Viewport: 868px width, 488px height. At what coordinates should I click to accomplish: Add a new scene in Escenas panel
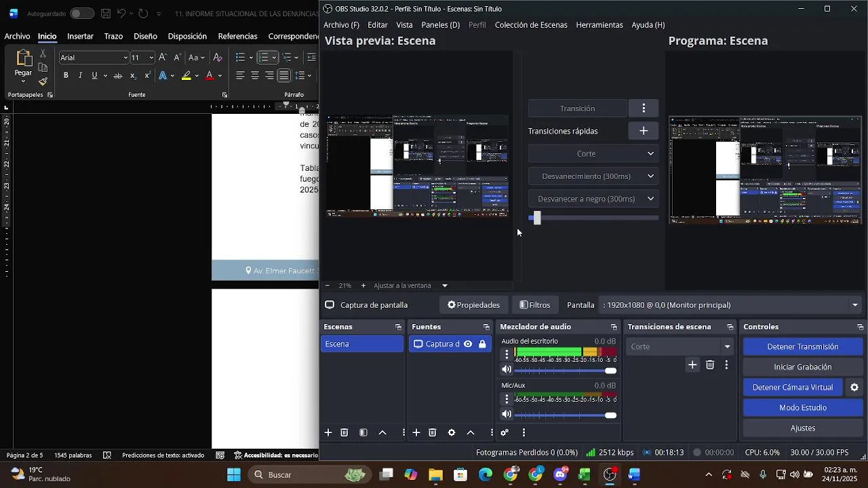(328, 432)
